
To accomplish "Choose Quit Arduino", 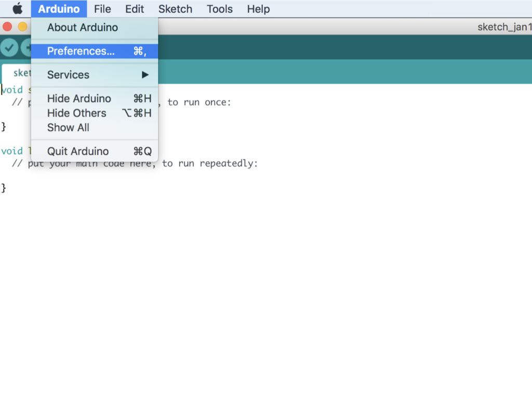I will tap(95, 151).
